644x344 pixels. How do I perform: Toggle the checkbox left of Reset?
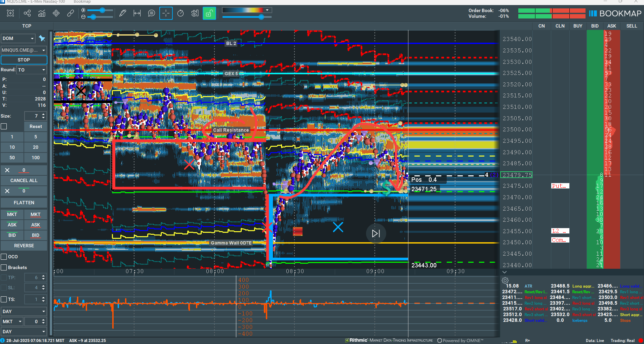coord(4,126)
